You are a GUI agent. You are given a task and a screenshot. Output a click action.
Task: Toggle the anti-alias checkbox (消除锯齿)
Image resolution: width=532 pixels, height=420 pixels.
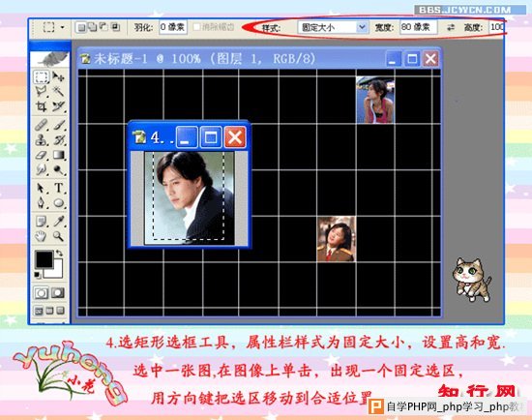(x=196, y=27)
